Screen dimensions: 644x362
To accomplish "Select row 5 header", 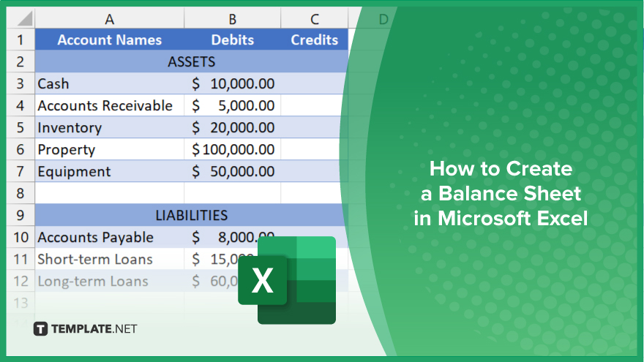I will tap(20, 128).
